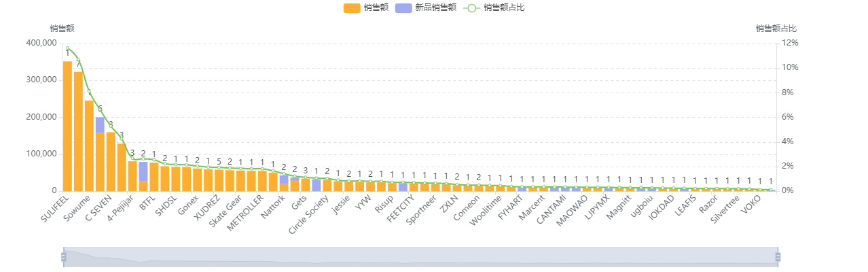Click the Gonex x-axis label

189,205
